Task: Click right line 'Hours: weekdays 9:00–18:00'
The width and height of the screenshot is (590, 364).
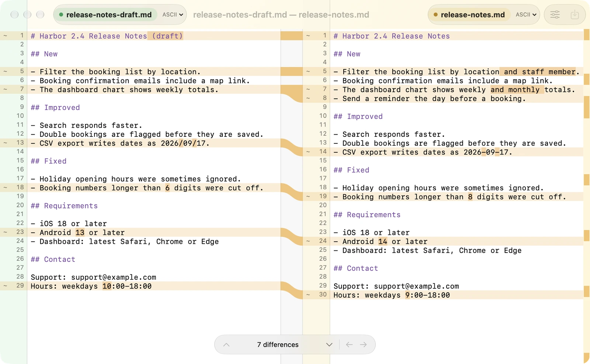Action: 392,295
